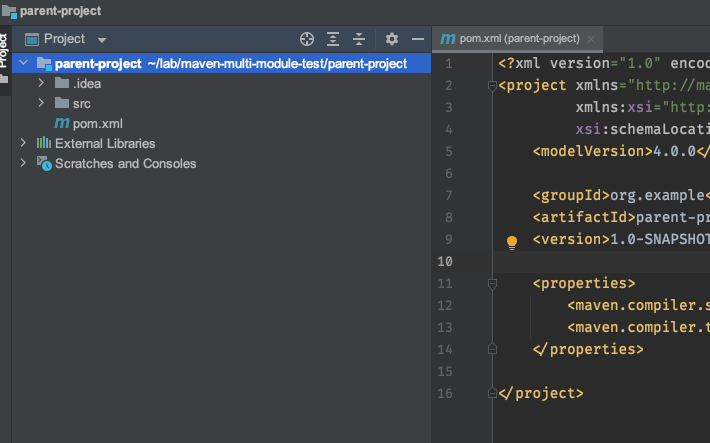Click the External Libraries bar-chart icon
The width and height of the screenshot is (710, 443).
(43, 143)
